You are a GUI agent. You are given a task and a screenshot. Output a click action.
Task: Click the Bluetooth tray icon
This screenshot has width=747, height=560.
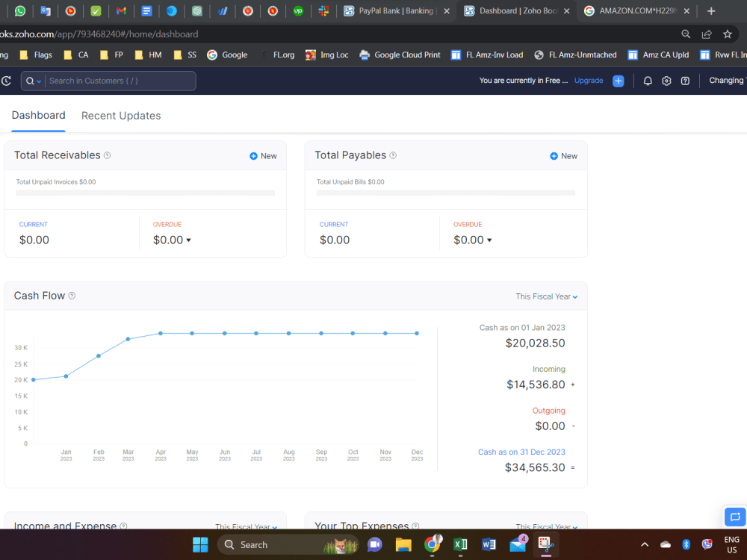(686, 544)
